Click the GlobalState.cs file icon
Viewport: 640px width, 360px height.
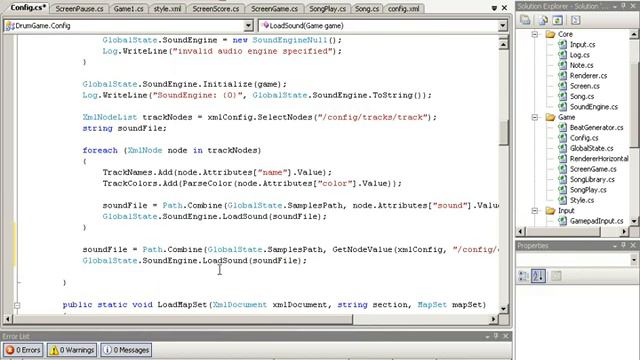(562, 148)
